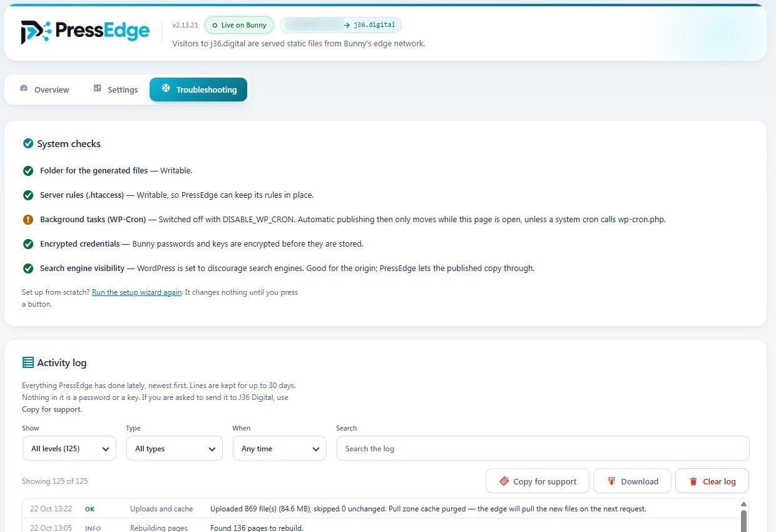Click the Settings tab icon
Image resolution: width=776 pixels, height=532 pixels.
pyautogui.click(x=97, y=88)
